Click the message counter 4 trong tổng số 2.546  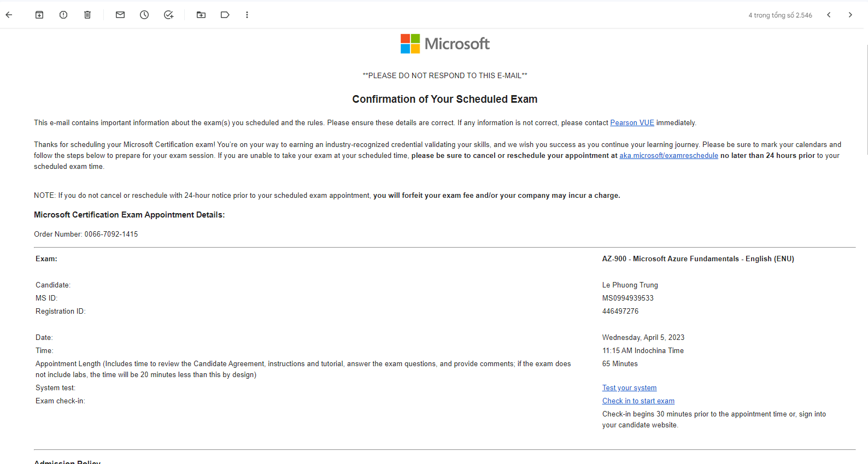point(780,15)
